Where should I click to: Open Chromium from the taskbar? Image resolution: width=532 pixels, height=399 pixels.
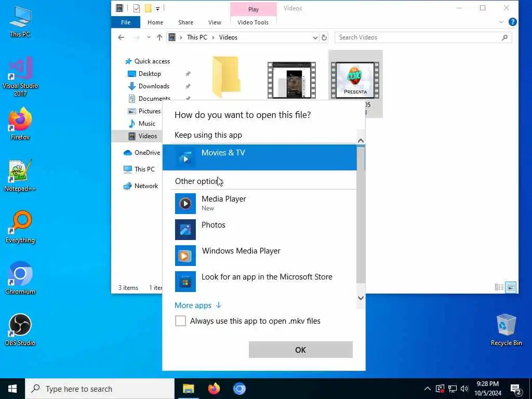coord(239,389)
